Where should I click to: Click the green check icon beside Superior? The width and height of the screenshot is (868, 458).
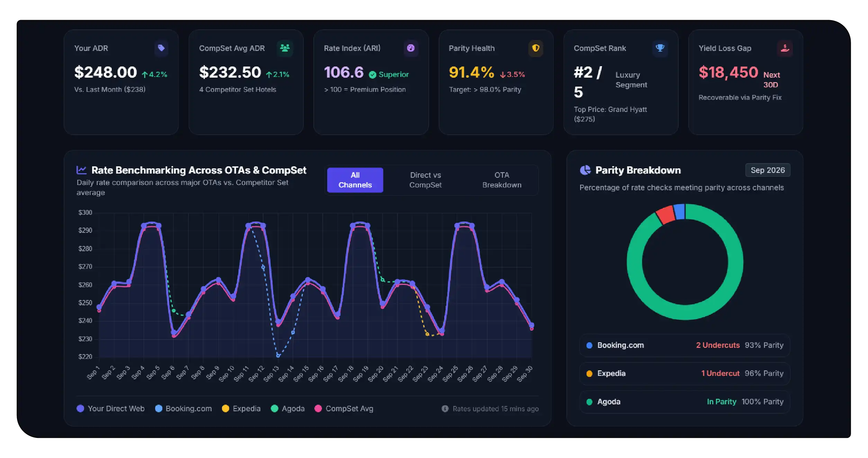click(x=373, y=74)
